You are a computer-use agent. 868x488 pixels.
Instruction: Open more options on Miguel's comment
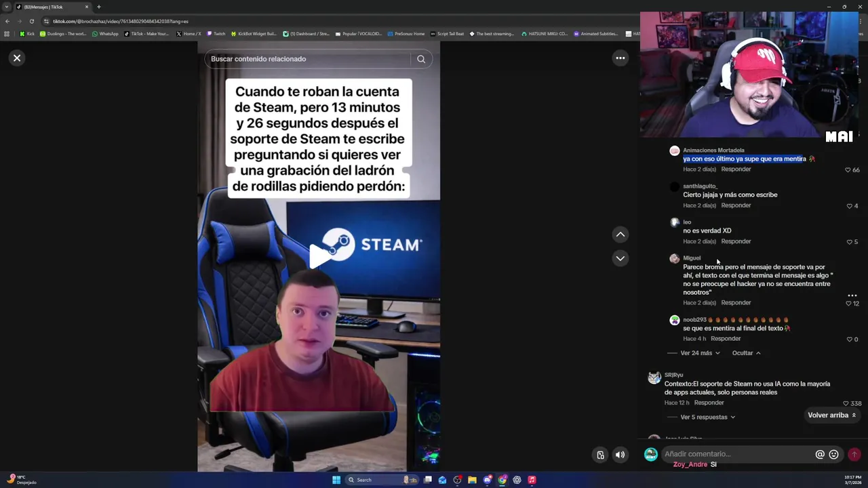point(852,296)
